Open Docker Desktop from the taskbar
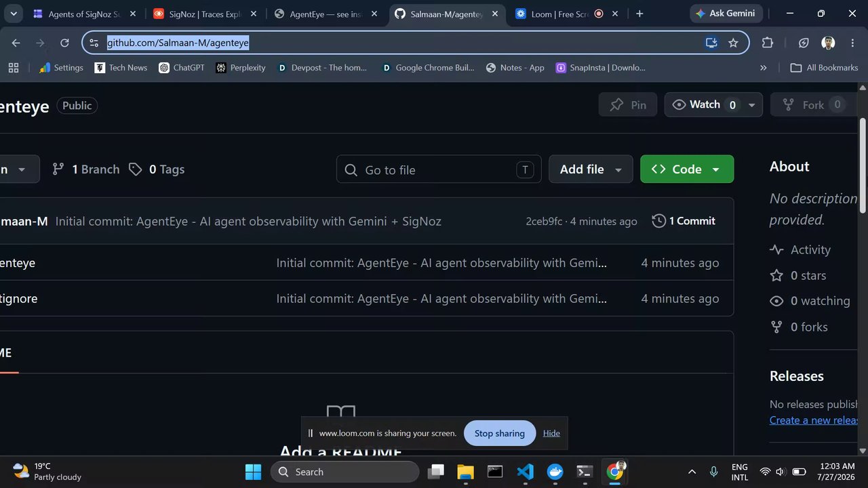Screen dimensions: 868x488 (x=555, y=472)
